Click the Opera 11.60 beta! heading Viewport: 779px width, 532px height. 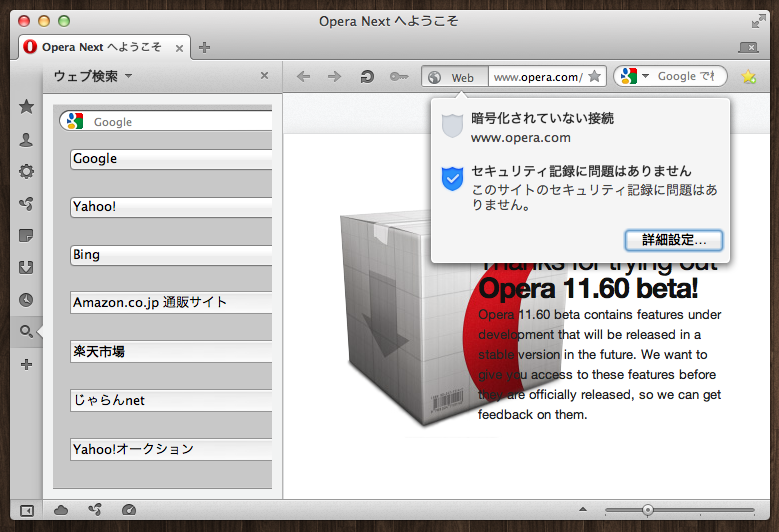pyautogui.click(x=588, y=288)
